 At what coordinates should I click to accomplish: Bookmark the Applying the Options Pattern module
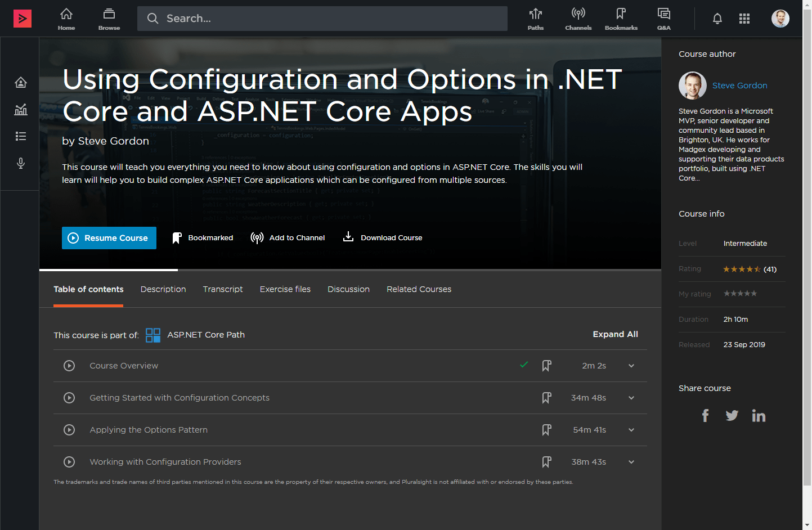pyautogui.click(x=546, y=430)
